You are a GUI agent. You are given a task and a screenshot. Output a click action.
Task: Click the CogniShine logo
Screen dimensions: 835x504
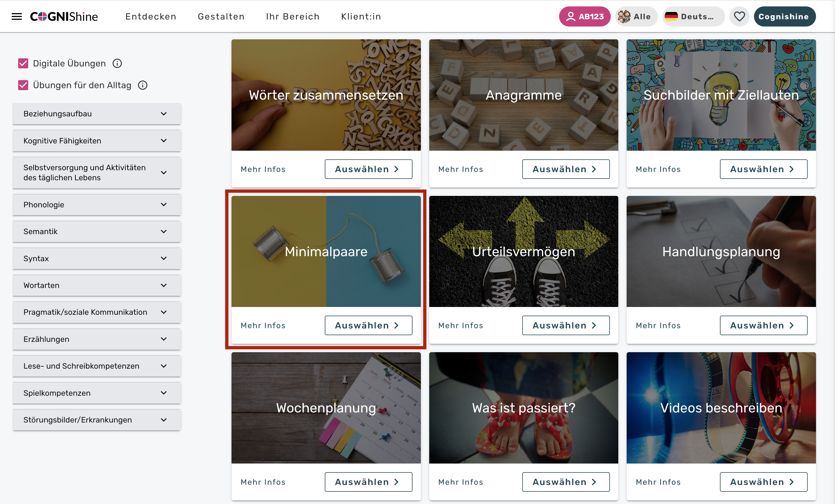tap(64, 16)
